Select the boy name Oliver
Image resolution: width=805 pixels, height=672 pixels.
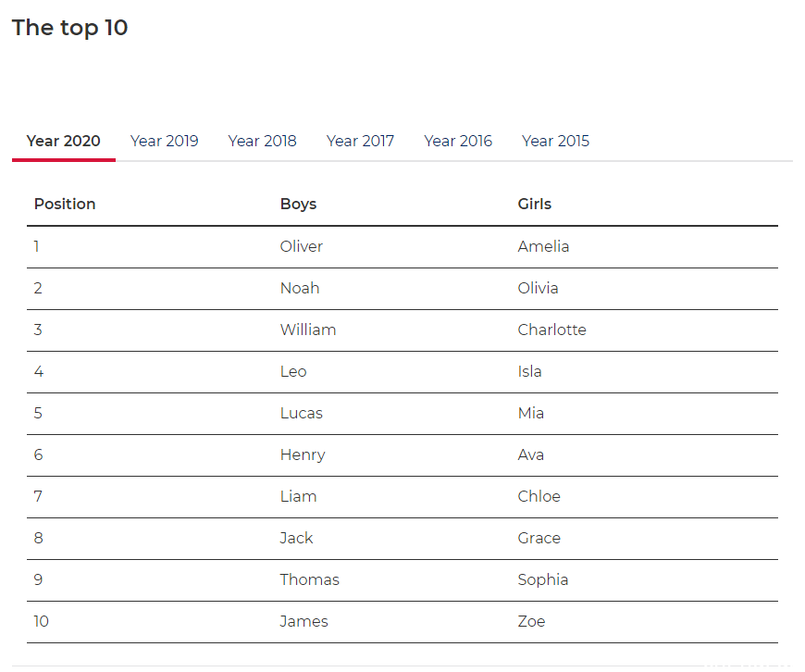(x=302, y=246)
